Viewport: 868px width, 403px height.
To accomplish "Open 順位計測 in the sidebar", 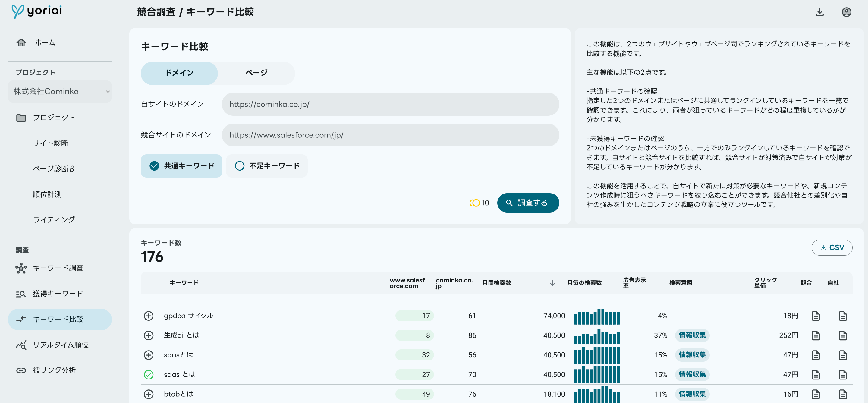I will [x=47, y=194].
